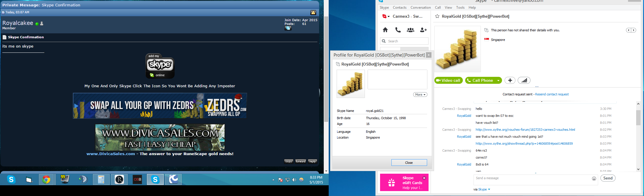
Task: Click the next arrow in profile header
Action: pos(634,30)
